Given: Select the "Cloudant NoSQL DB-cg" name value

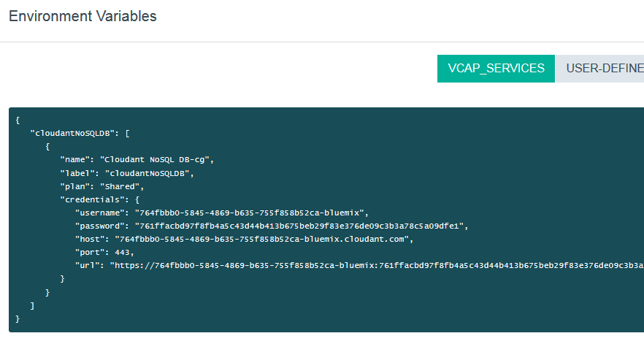Looking at the screenshot, I should (157, 159).
